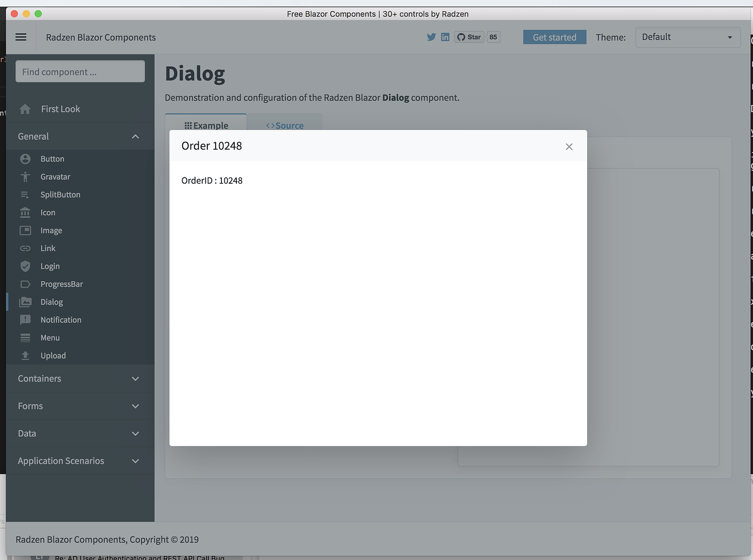This screenshot has height=560, width=753.
Task: Open the ProgressBar sidebar link
Action: [62, 284]
